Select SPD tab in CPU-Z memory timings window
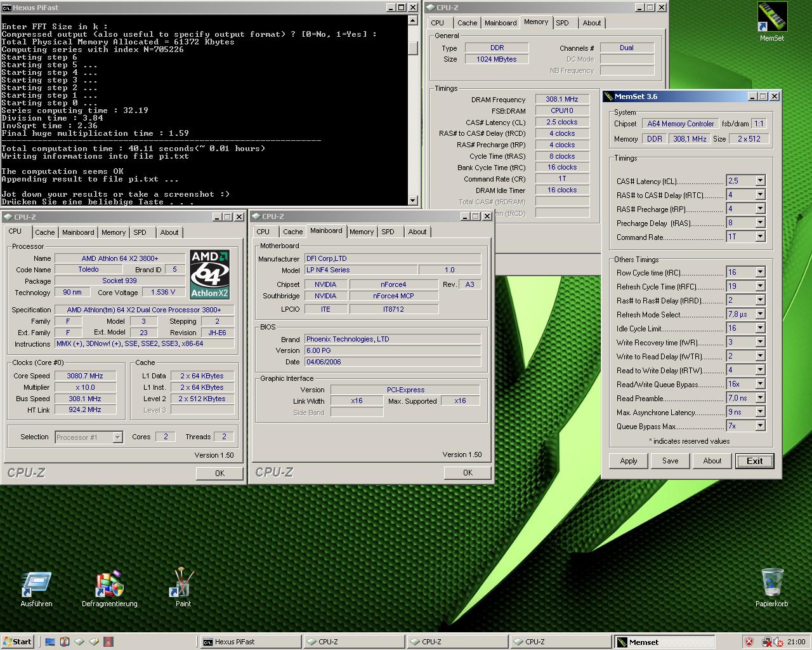The image size is (812, 650). click(x=562, y=23)
